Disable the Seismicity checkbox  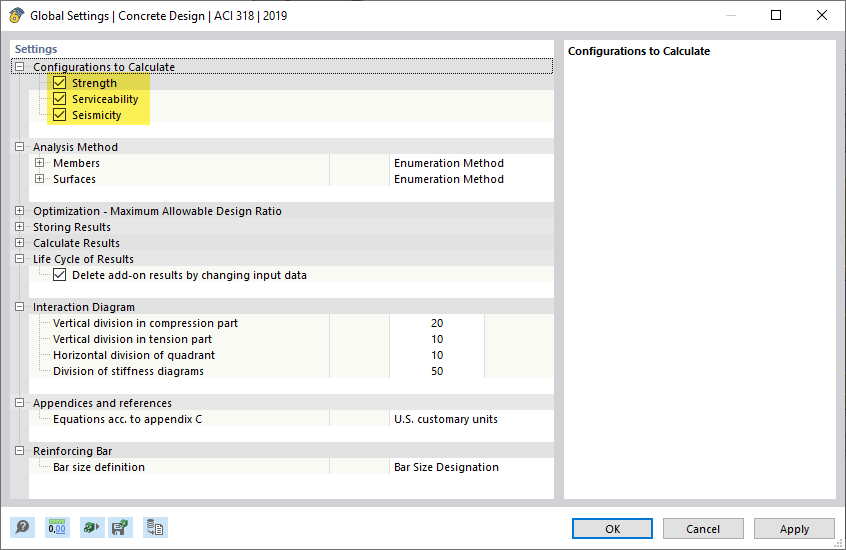point(60,115)
